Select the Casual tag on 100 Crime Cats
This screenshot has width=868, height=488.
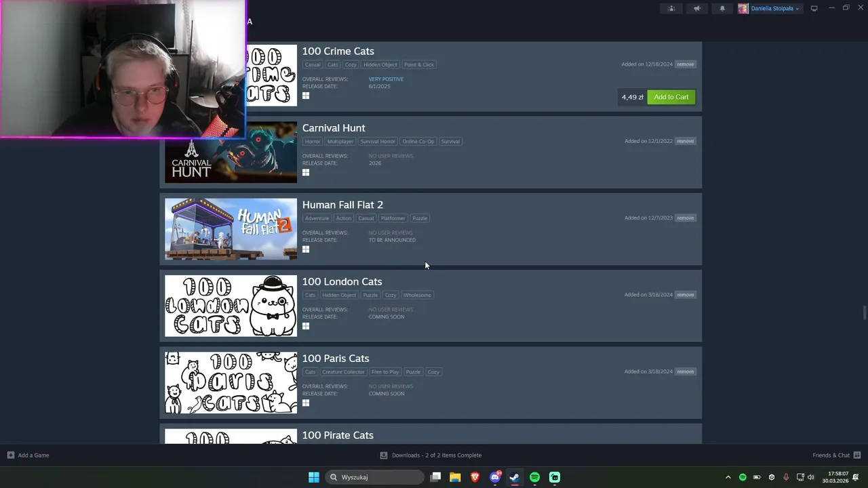point(312,64)
